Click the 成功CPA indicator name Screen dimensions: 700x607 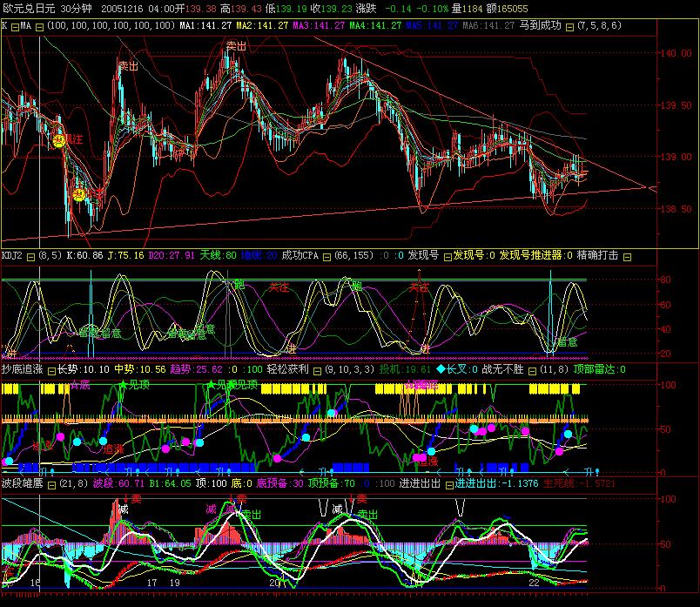(300, 255)
